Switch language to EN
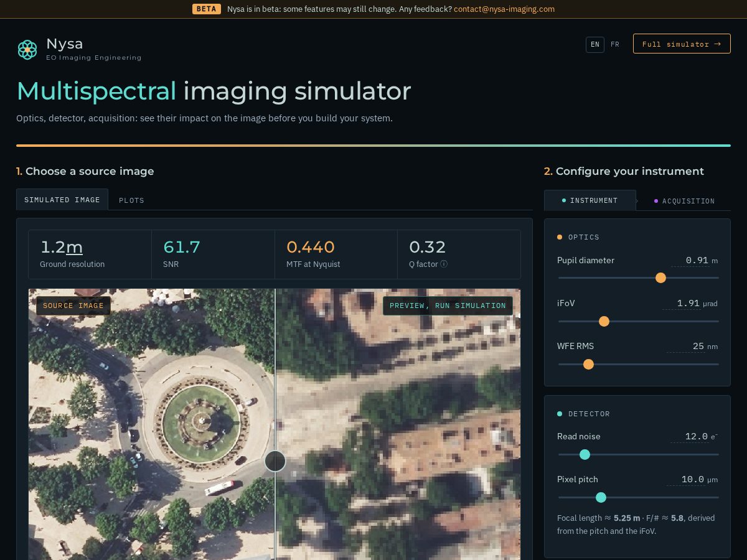The width and height of the screenshot is (747, 560). (595, 44)
